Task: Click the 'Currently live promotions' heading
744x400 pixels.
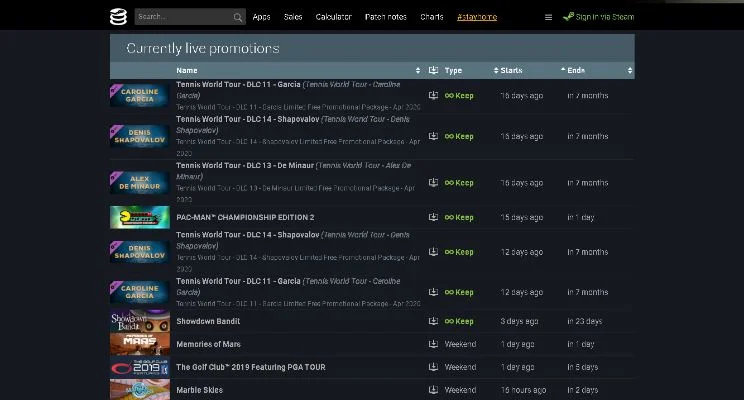Action: [203, 48]
